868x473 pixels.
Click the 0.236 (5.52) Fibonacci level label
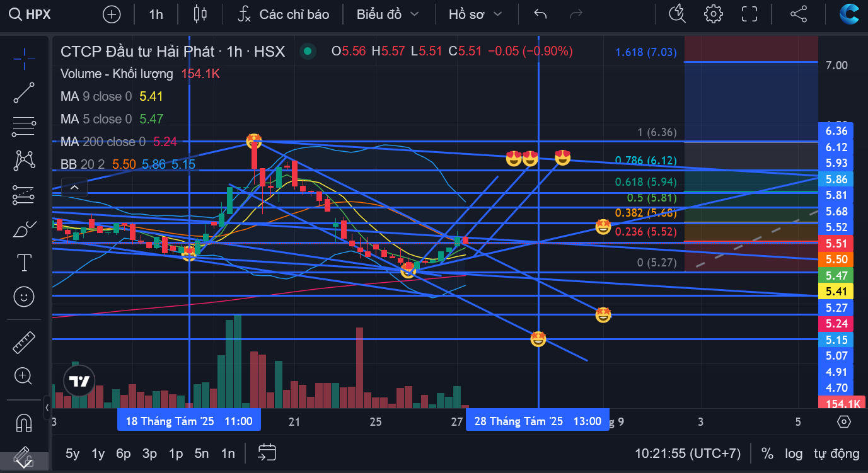[x=646, y=232]
